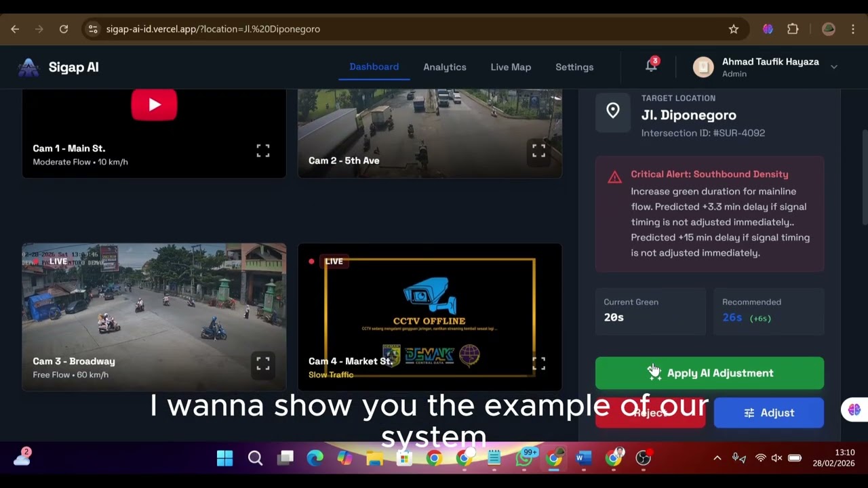Expand Cam 3 - Broadway to fullscreen

click(x=263, y=364)
